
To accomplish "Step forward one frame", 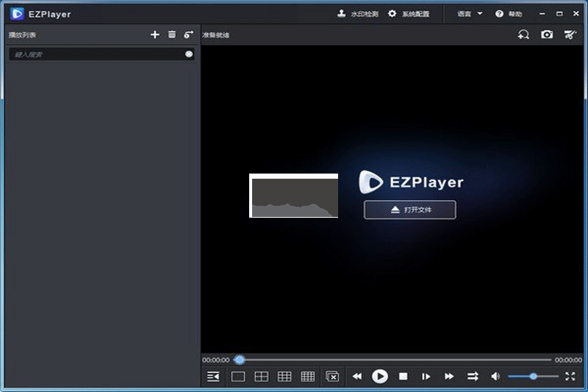I will pos(426,377).
